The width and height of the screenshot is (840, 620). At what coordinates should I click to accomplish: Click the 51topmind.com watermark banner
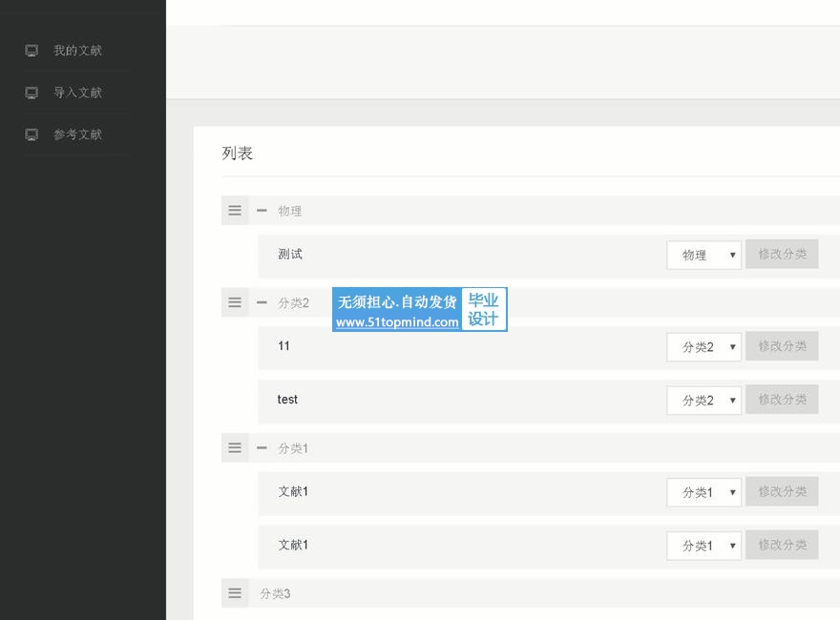420,310
